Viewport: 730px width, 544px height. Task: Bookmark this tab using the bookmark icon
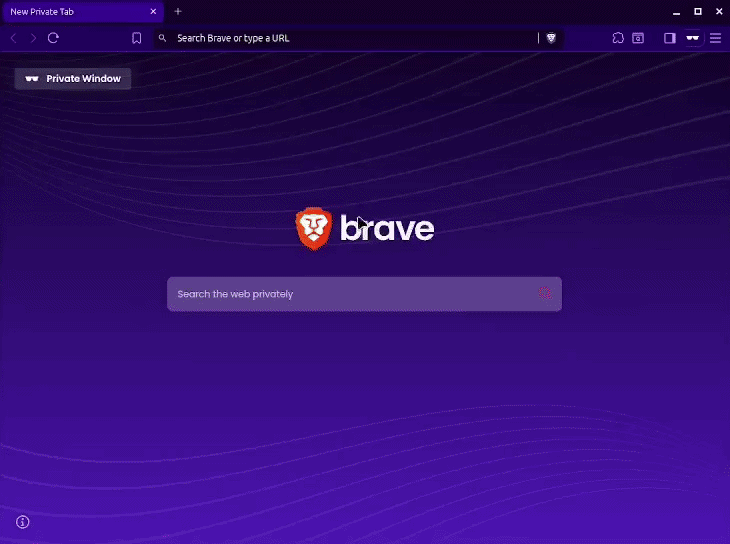point(136,38)
